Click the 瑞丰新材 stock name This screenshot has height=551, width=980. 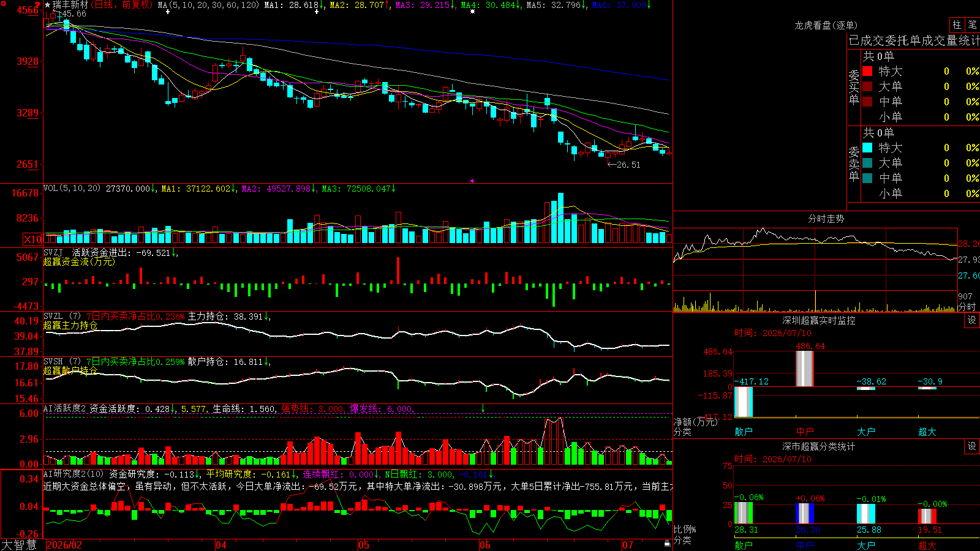pos(70,5)
